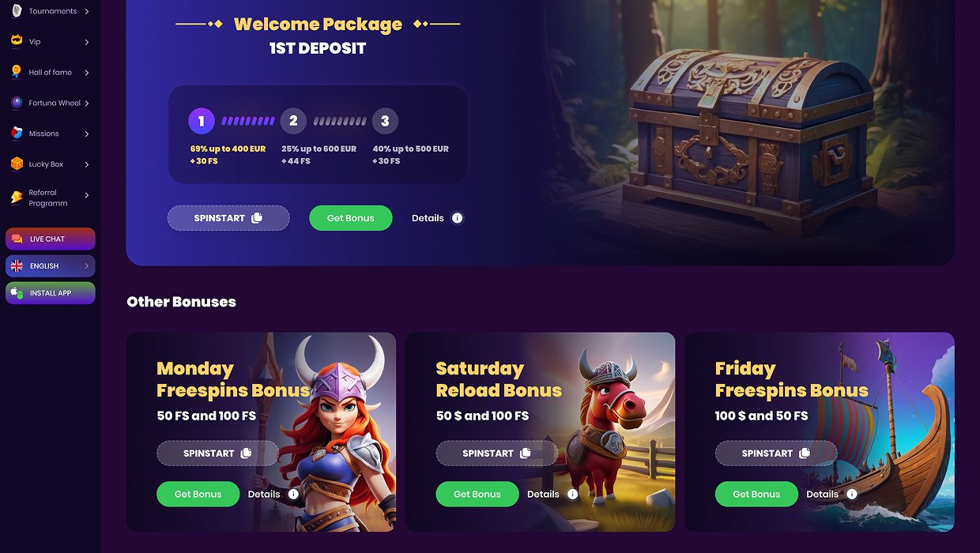
Task: Get Bonus on Monday Freespins Bonus card
Action: pyautogui.click(x=198, y=495)
